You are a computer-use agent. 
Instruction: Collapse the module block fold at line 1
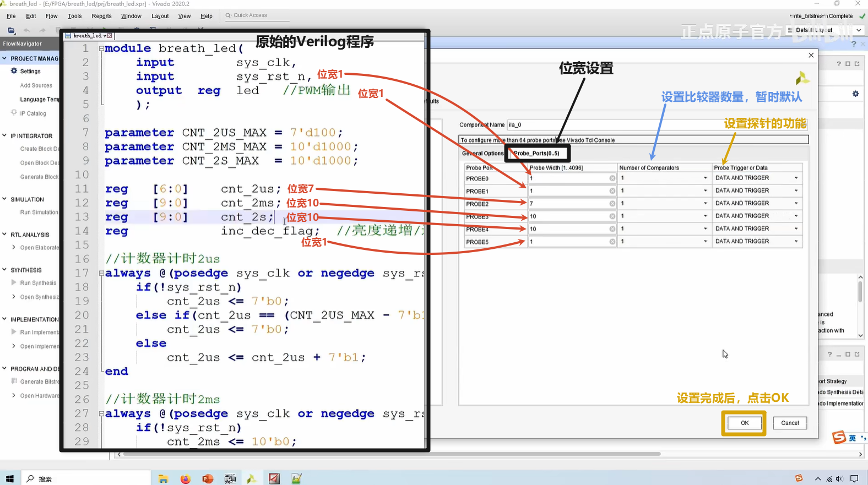pos(101,48)
